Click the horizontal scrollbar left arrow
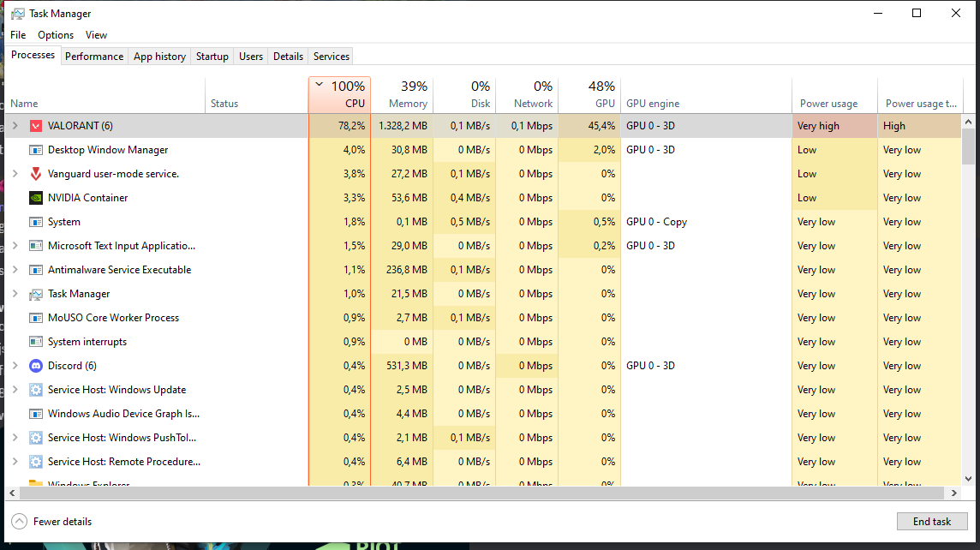The image size is (980, 550). click(12, 493)
